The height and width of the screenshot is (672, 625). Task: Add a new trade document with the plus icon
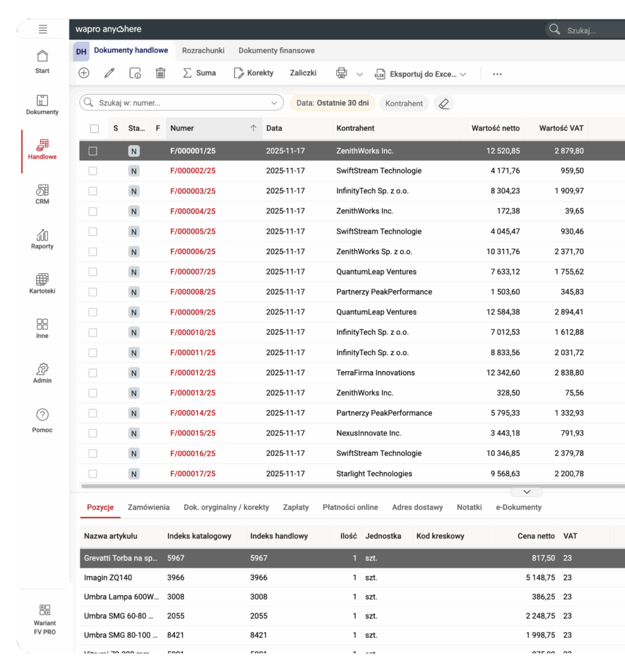[83, 73]
